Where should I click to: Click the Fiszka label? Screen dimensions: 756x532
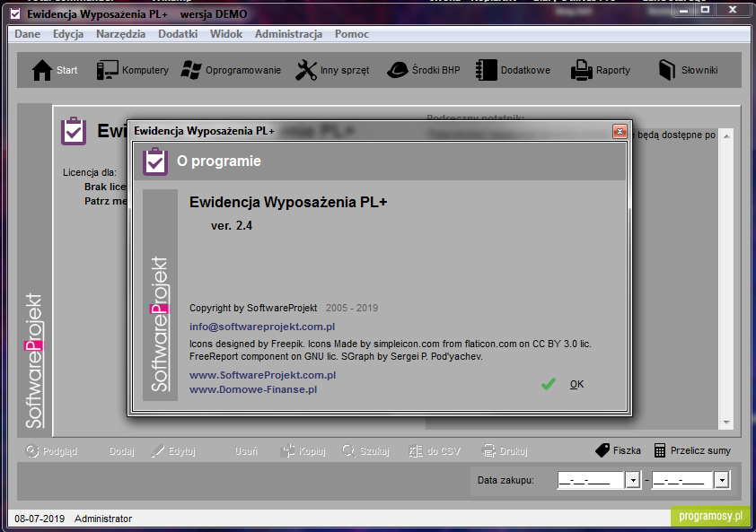(627, 450)
